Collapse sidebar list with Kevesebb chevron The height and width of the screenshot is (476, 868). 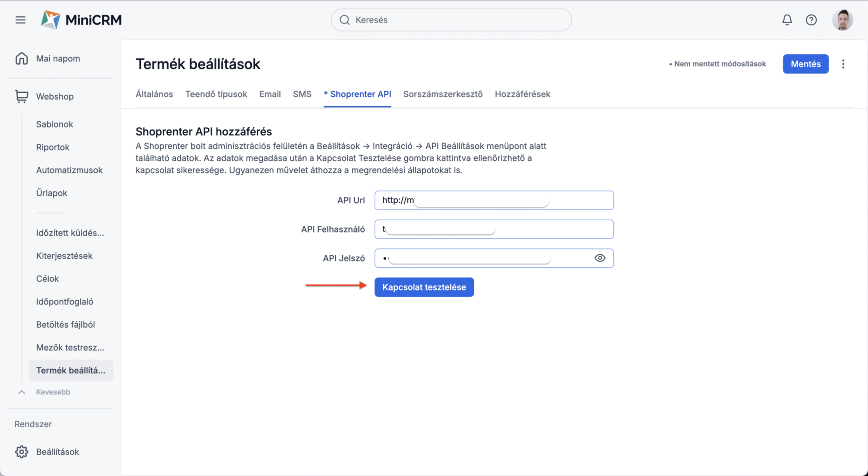pyautogui.click(x=22, y=392)
